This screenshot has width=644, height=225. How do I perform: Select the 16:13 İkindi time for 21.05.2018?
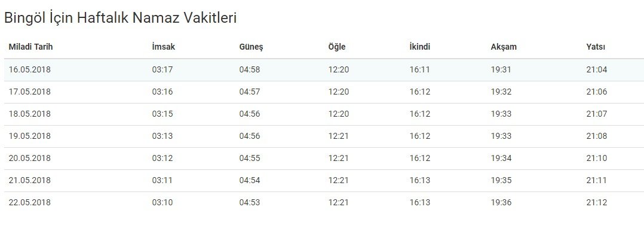(420, 181)
